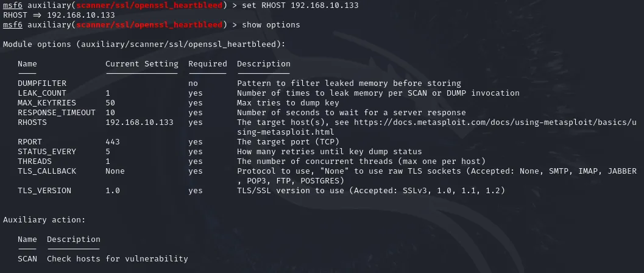Click the MAX_KEYTRIES value 50
The height and width of the screenshot is (273, 644).
pyautogui.click(x=110, y=102)
